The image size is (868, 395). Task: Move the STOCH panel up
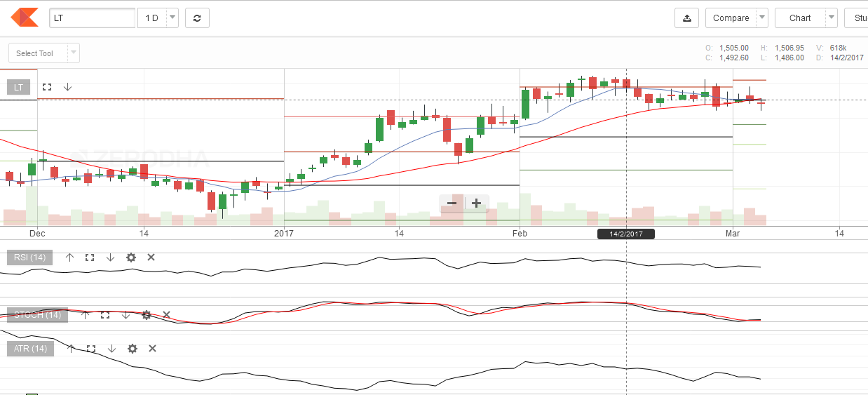(85, 315)
